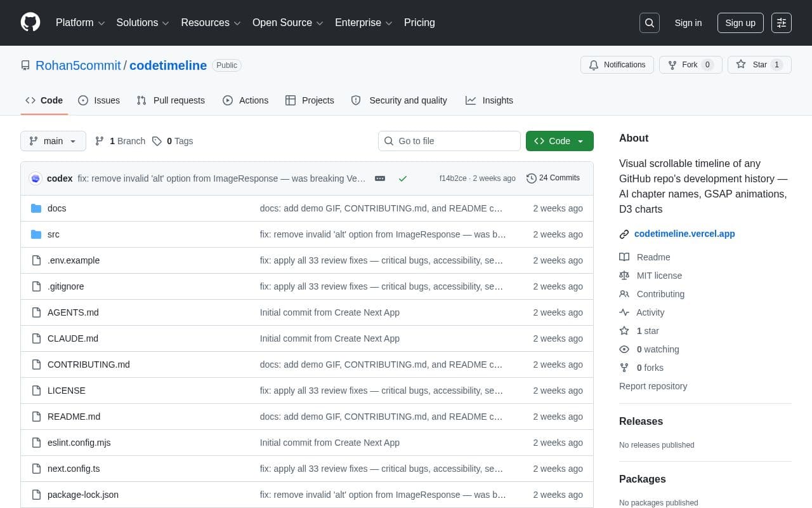Open the Packages heading link

point(643,479)
